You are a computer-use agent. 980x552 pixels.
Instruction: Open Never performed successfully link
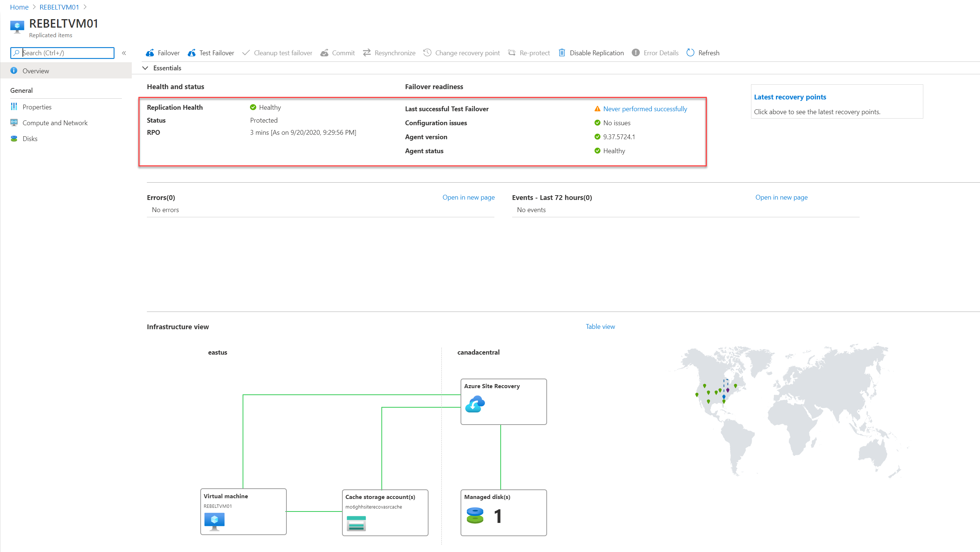pos(645,109)
